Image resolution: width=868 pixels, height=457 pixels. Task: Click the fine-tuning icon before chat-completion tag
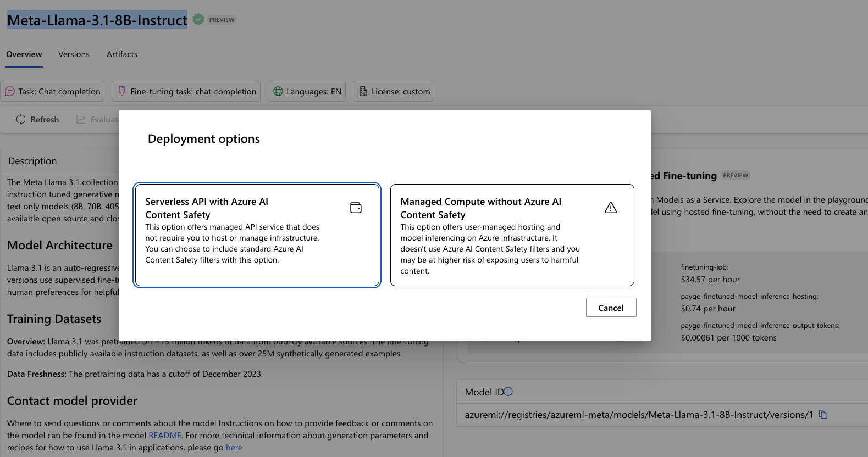point(122,91)
